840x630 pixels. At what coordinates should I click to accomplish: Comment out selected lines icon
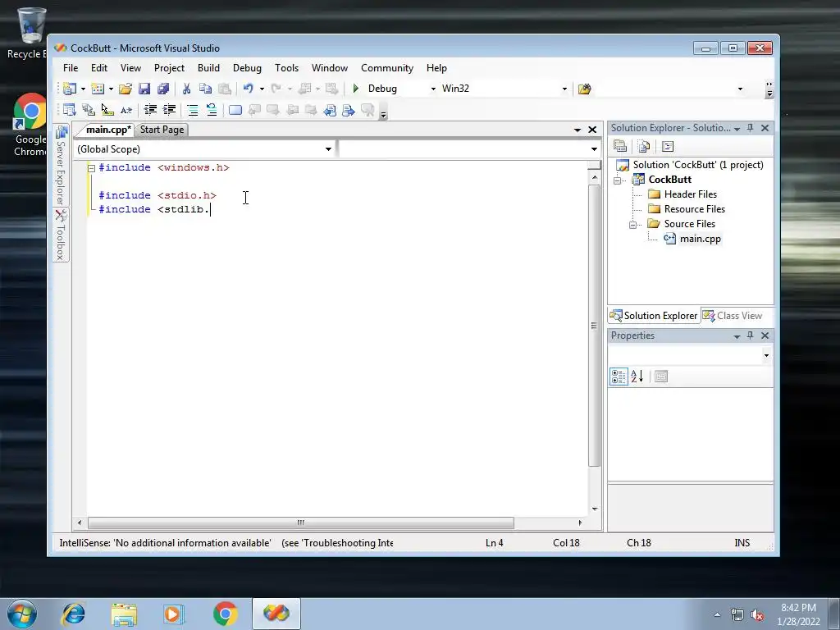tap(193, 110)
